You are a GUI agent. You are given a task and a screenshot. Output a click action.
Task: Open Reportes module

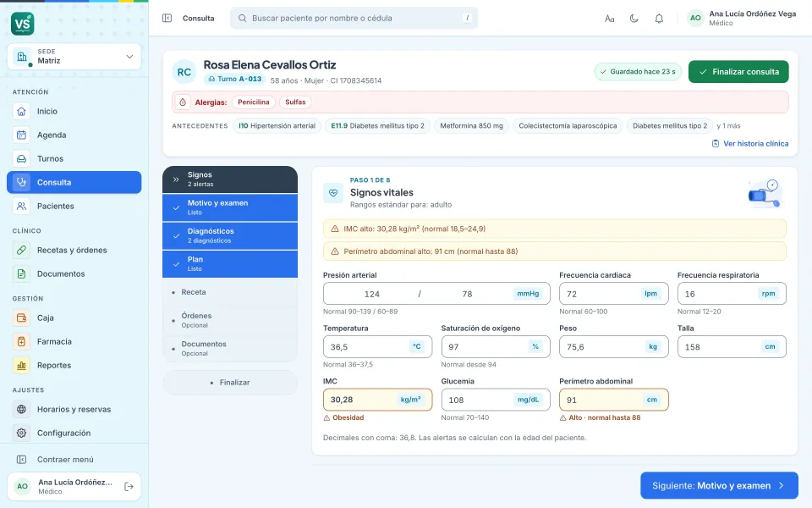(74, 366)
